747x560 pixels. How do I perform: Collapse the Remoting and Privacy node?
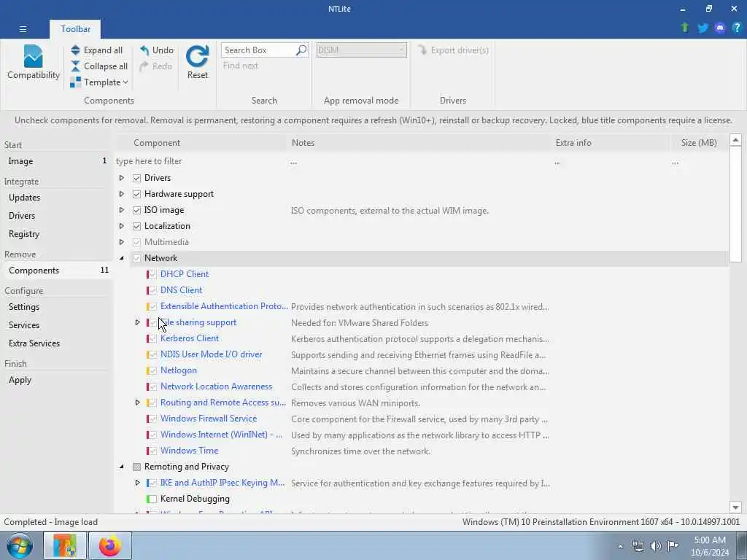coord(122,467)
